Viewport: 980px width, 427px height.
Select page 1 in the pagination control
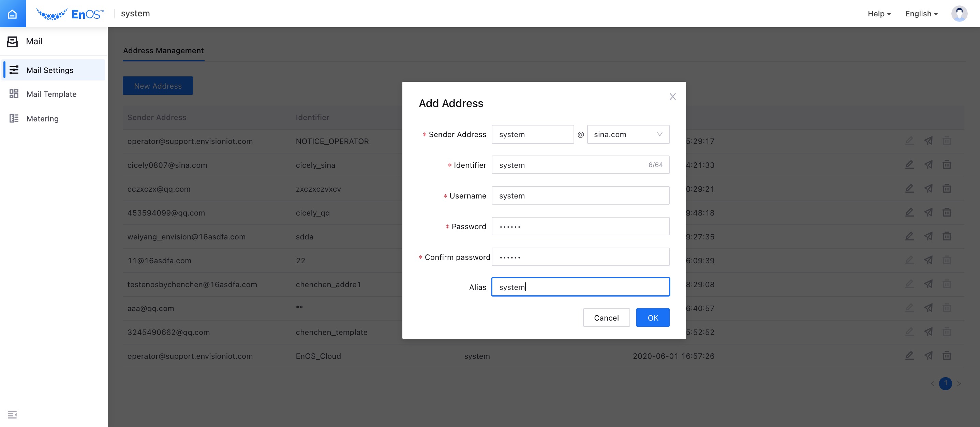coord(946,384)
